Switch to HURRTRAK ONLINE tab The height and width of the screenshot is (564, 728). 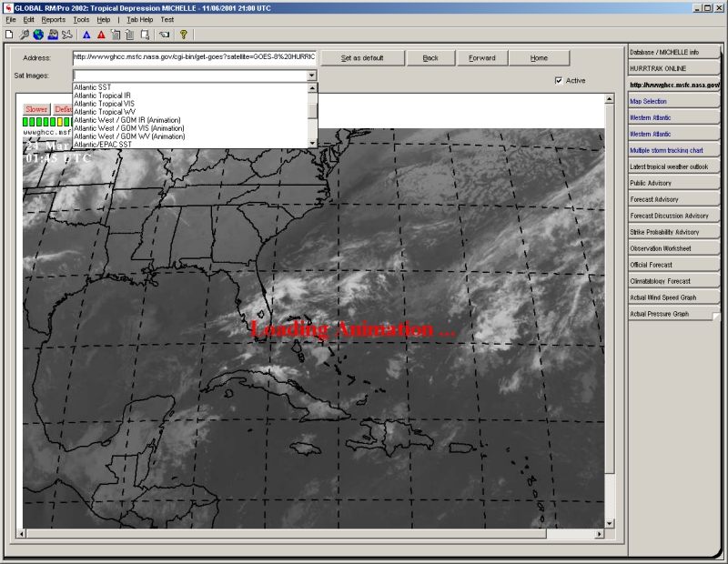click(x=673, y=69)
